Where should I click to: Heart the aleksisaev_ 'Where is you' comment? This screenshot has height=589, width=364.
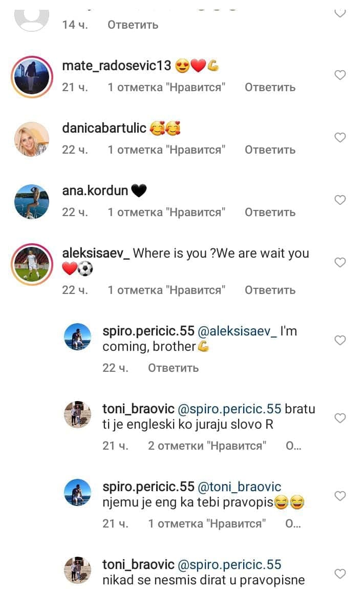pos(340,262)
